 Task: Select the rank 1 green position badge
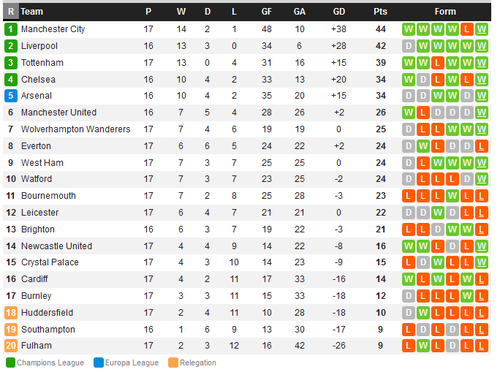pos(11,29)
